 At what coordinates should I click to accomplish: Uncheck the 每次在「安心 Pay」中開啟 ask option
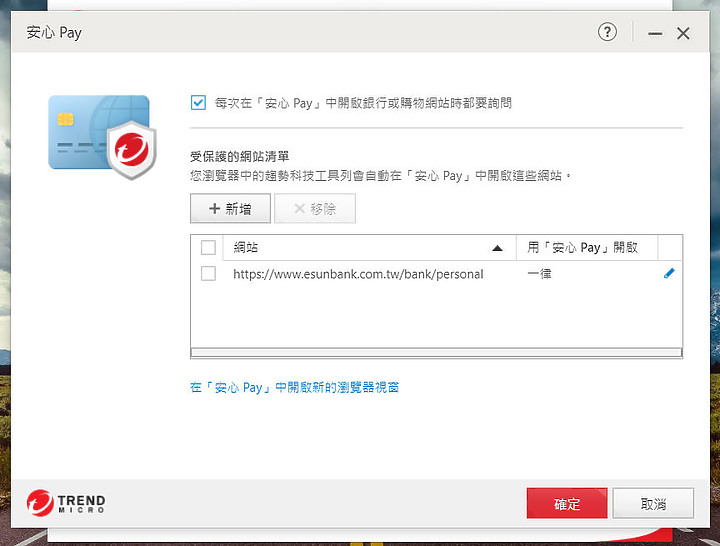tap(198, 102)
